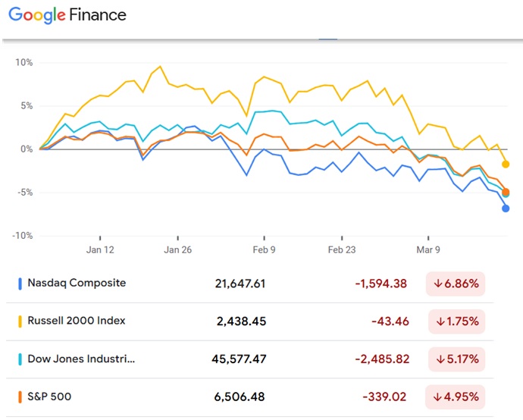Click the yellow Russell 2000 color marker
The height and width of the screenshot is (420, 523).
click(x=20, y=321)
